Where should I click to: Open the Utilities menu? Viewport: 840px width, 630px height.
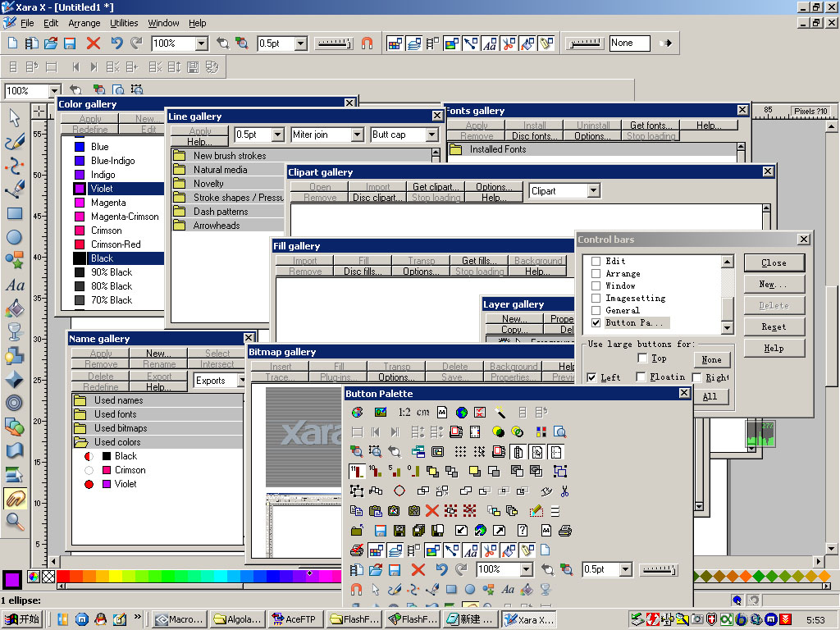pos(124,23)
